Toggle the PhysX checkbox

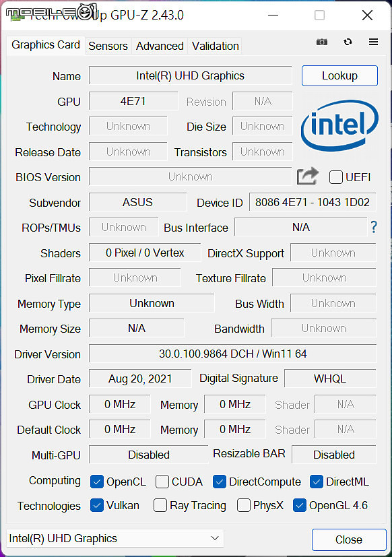[x=243, y=505]
